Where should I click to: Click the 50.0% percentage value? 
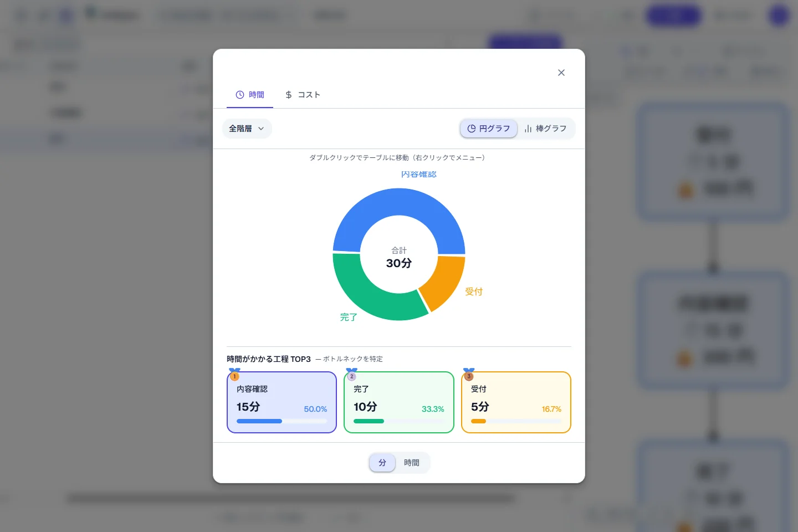coord(315,409)
